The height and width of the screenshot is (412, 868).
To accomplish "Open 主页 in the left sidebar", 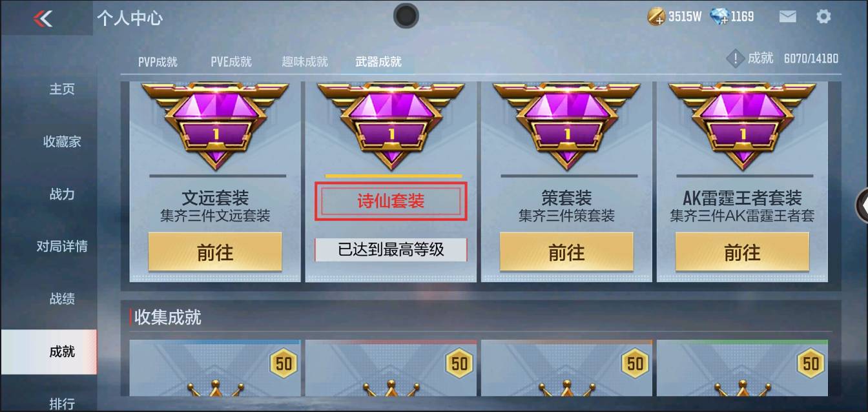I will (62, 89).
